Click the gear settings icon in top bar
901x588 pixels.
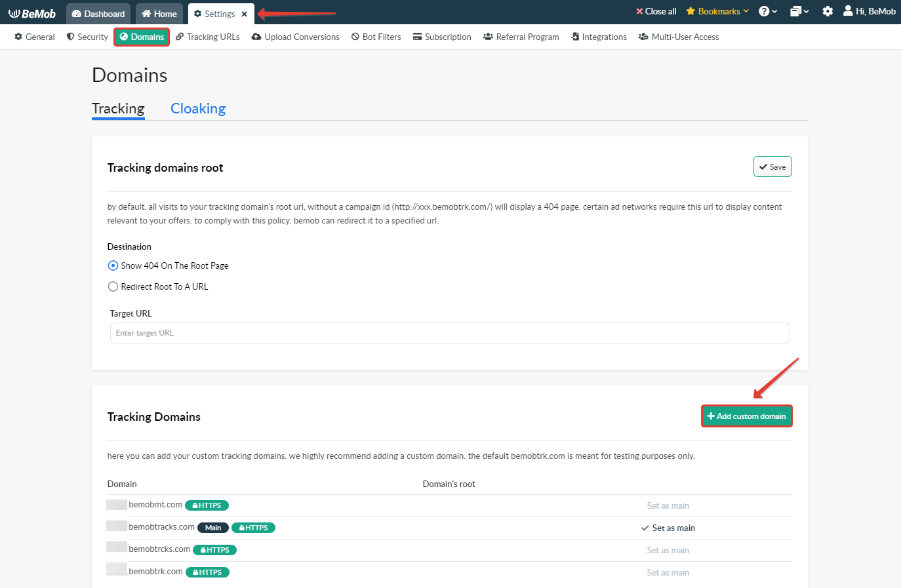[x=828, y=11]
